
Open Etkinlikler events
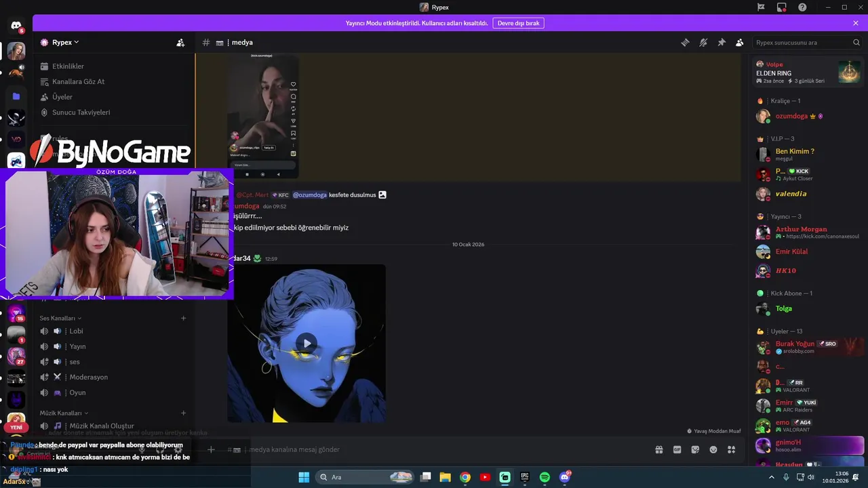[x=68, y=66]
